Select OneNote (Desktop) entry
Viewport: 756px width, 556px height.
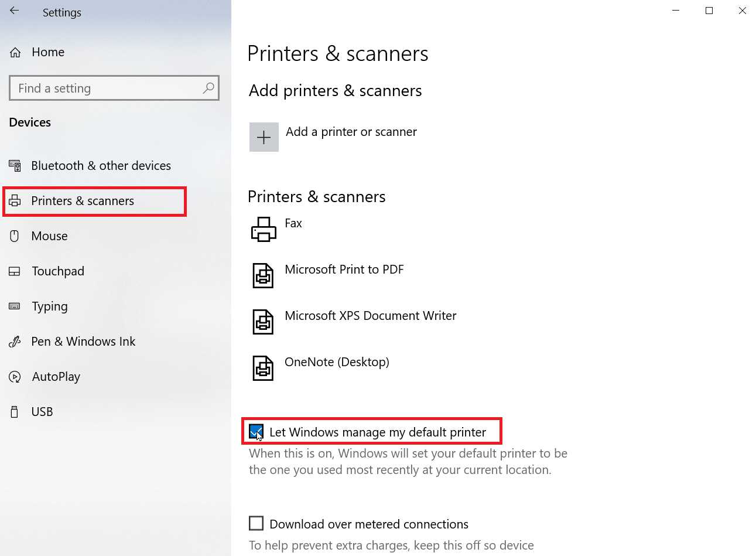click(337, 362)
